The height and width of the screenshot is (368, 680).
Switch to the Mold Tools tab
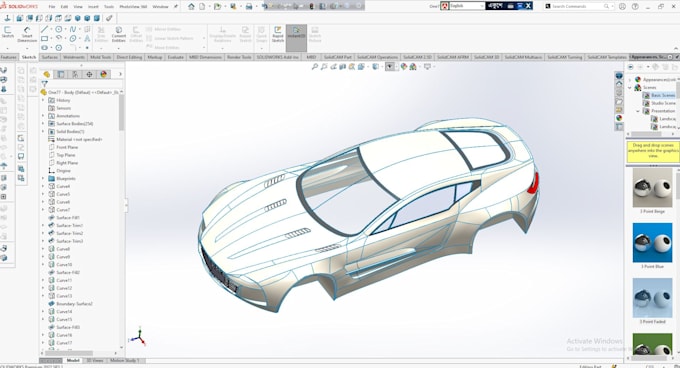100,57
